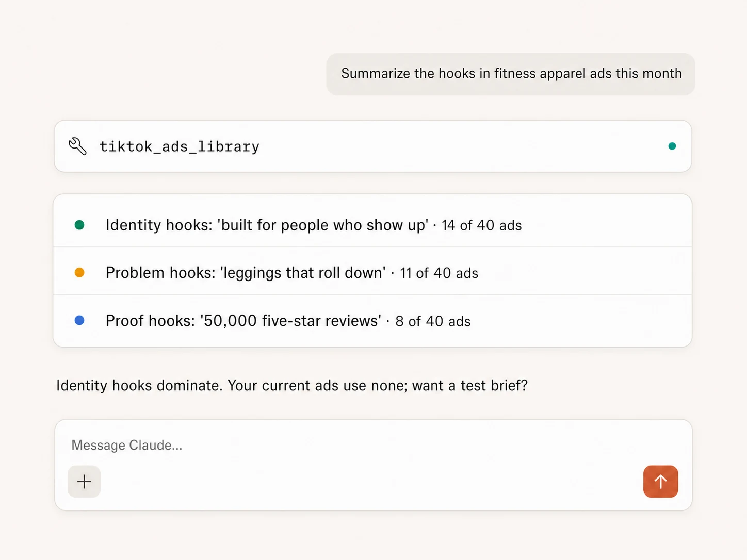Screen dimensions: 747x560
Task: Click the '8 of 40 ads' count
Action: tap(433, 321)
